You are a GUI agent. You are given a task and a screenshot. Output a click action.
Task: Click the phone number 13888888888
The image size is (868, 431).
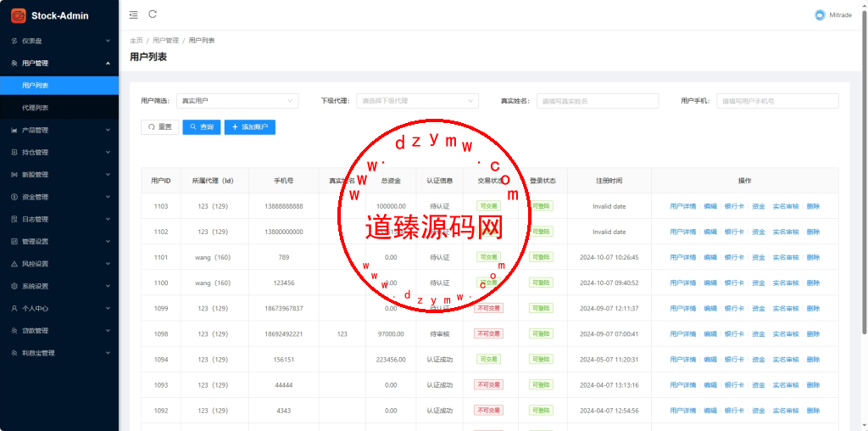coord(284,206)
